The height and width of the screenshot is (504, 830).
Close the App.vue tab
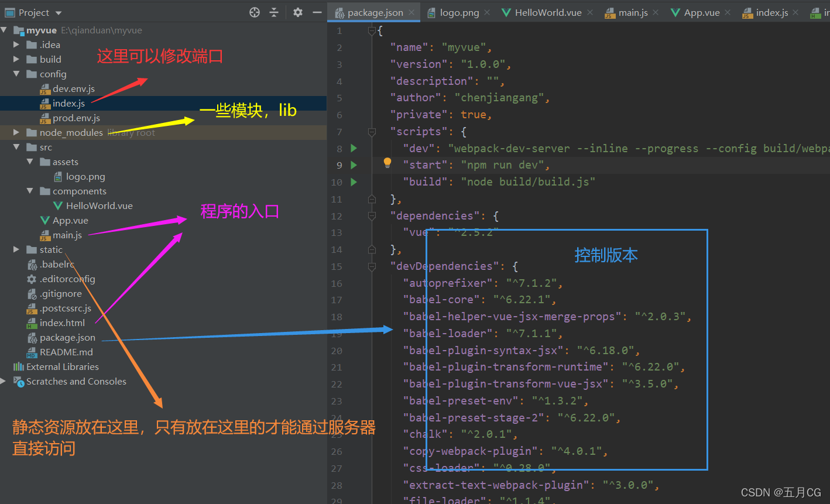(x=728, y=12)
